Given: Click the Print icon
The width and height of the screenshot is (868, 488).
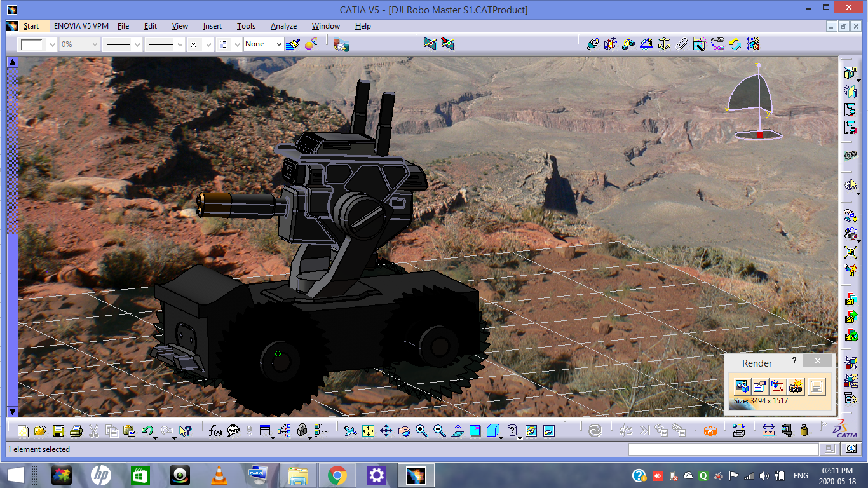Looking at the screenshot, I should [76, 431].
